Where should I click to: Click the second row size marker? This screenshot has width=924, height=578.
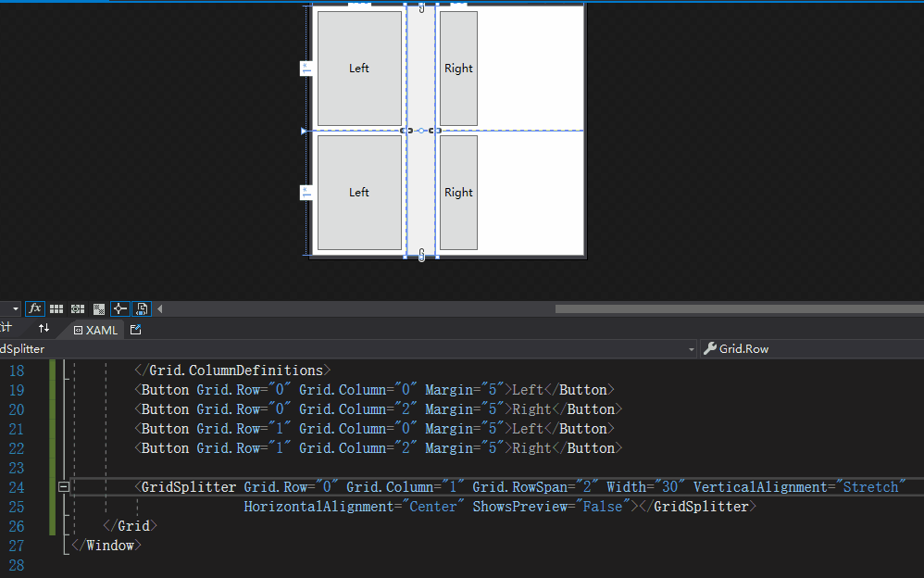click(306, 193)
